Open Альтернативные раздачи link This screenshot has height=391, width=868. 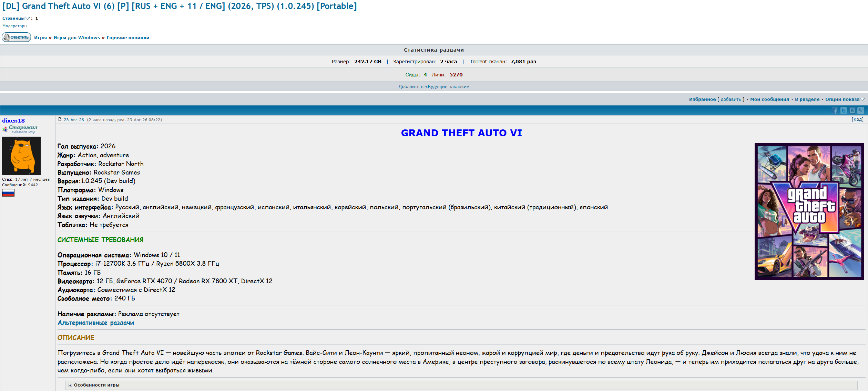(x=96, y=323)
